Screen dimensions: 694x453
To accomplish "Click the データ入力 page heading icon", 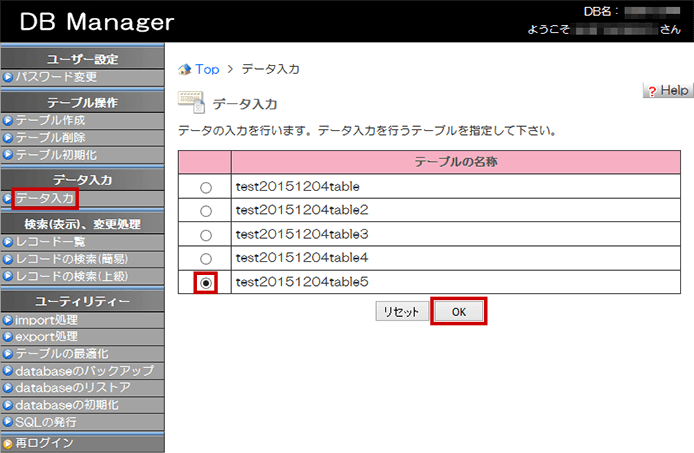I will tap(190, 102).
